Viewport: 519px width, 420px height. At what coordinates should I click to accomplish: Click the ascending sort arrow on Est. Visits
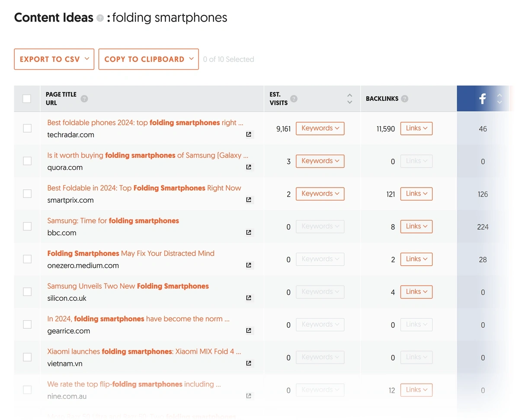[x=349, y=94]
